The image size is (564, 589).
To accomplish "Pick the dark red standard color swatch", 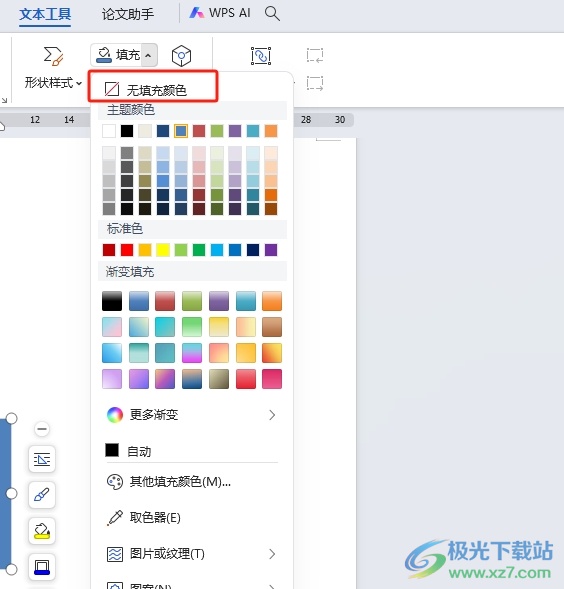I will click(x=109, y=250).
